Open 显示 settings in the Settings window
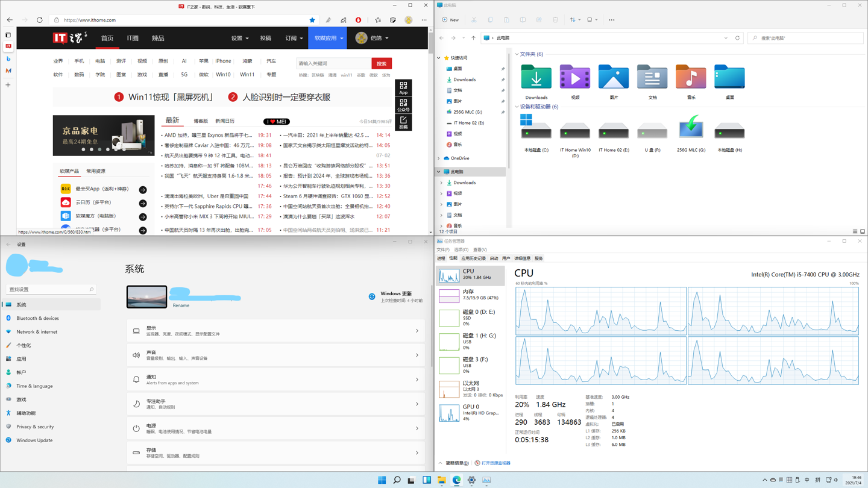The height and width of the screenshot is (488, 868). pos(276,331)
